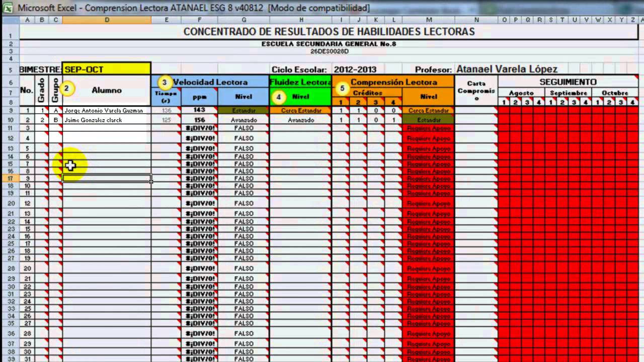Click the selected empty student cell in row 17
This screenshot has width=644, height=362.
[107, 178]
